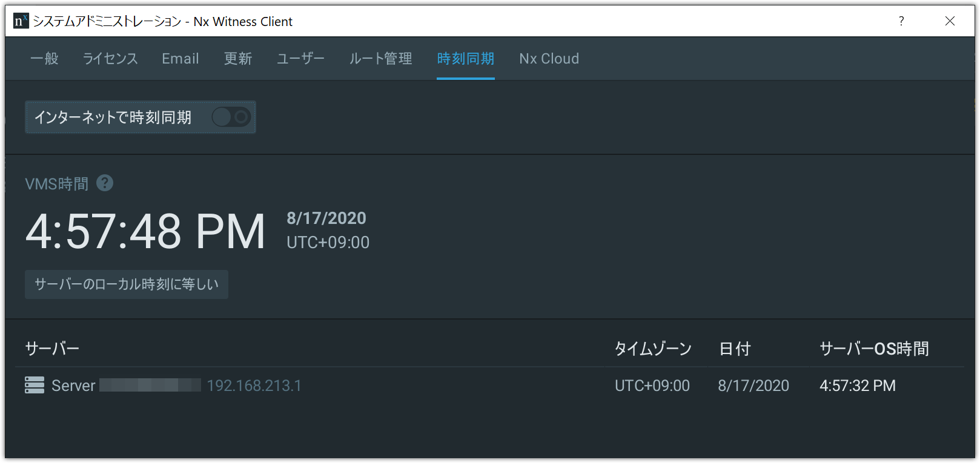The width and height of the screenshot is (980, 463).
Task: Click the server OS time 4:57:32 PM
Action: click(858, 386)
